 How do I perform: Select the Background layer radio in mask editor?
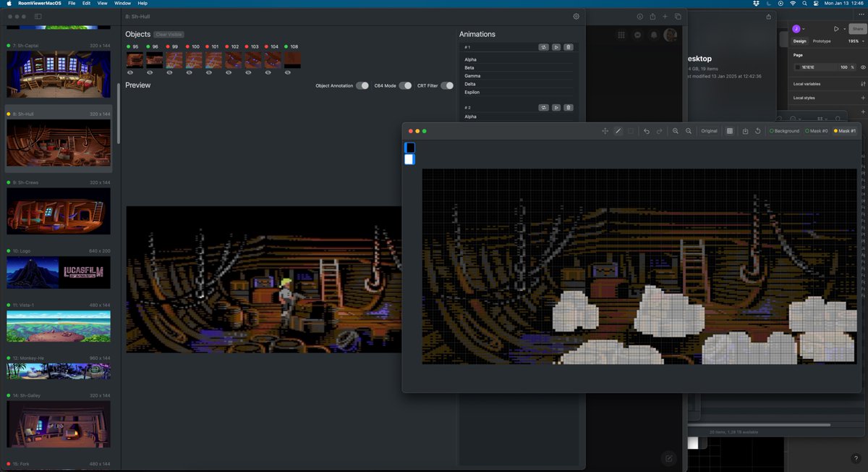coord(785,131)
